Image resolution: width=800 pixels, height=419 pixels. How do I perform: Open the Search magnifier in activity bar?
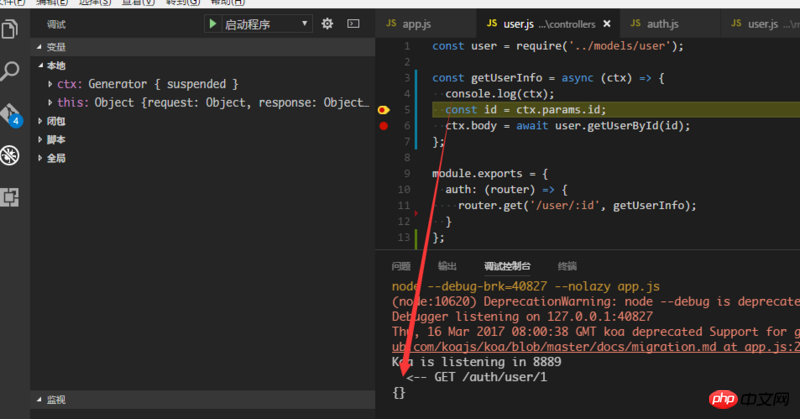point(11,70)
